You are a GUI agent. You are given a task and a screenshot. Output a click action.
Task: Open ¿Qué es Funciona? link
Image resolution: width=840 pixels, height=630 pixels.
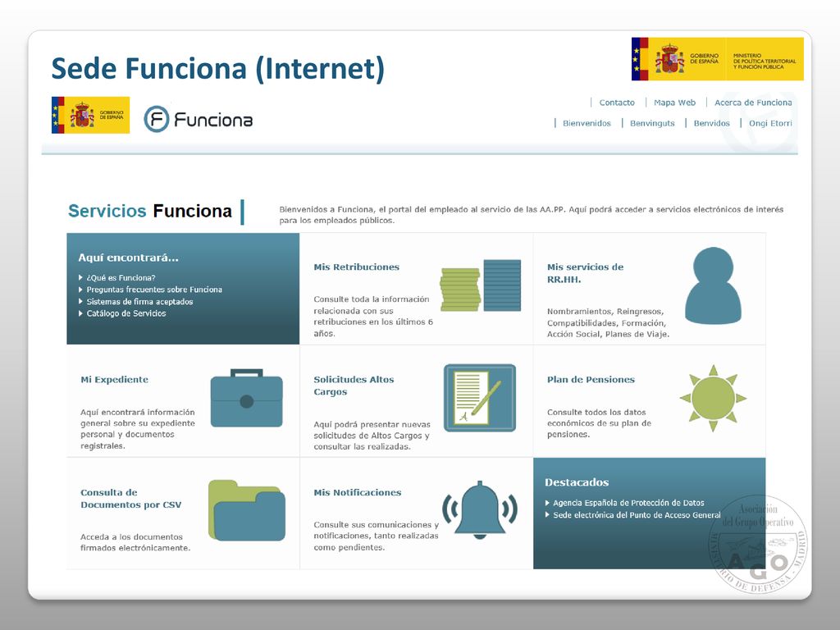click(121, 277)
